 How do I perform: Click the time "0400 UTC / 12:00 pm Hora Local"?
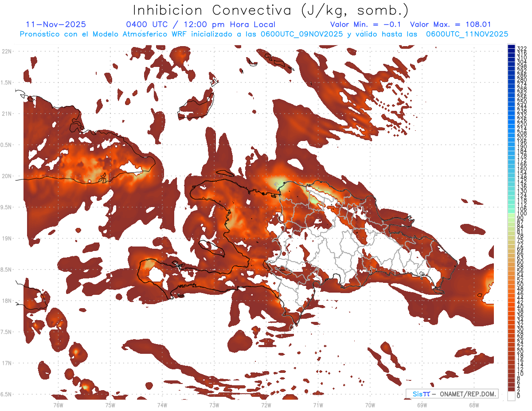tap(200, 25)
